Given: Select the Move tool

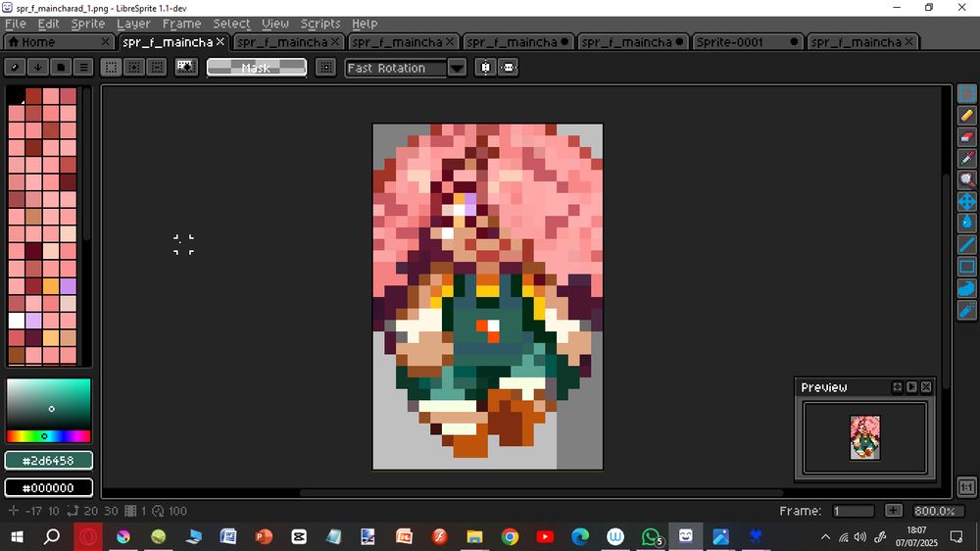Looking at the screenshot, I should tap(966, 201).
